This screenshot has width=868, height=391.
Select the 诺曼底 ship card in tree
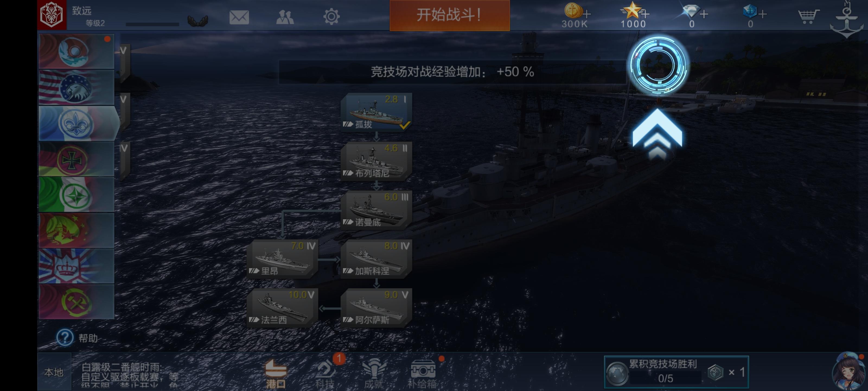pyautogui.click(x=376, y=210)
